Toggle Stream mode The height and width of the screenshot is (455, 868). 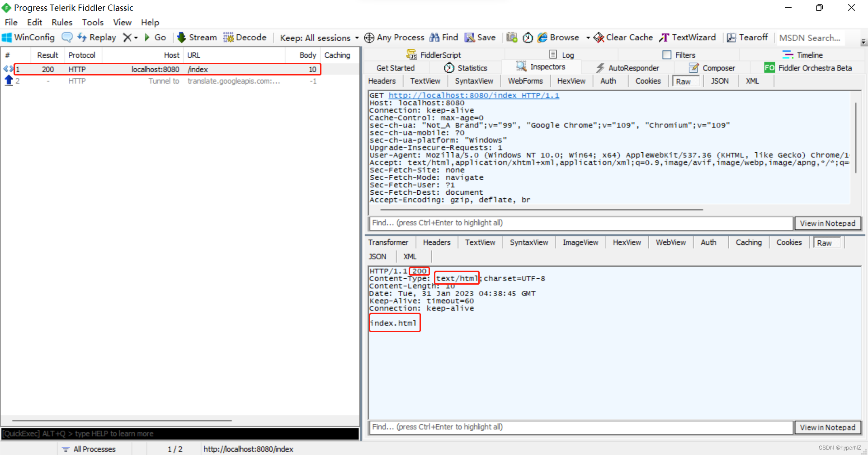point(197,38)
